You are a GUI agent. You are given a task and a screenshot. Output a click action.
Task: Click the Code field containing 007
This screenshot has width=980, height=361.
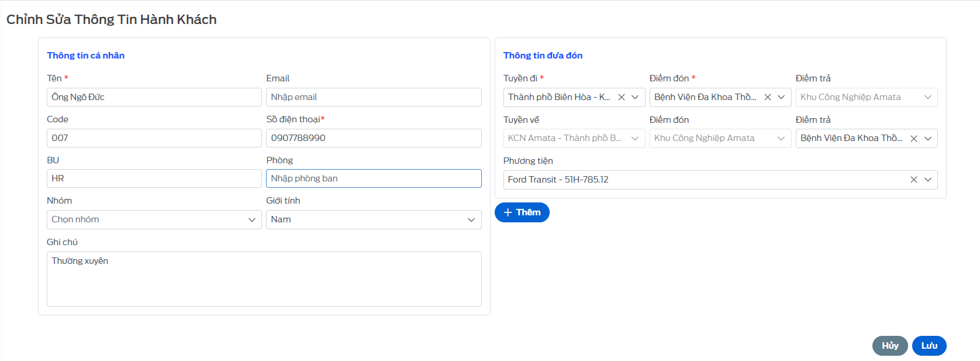coord(154,138)
